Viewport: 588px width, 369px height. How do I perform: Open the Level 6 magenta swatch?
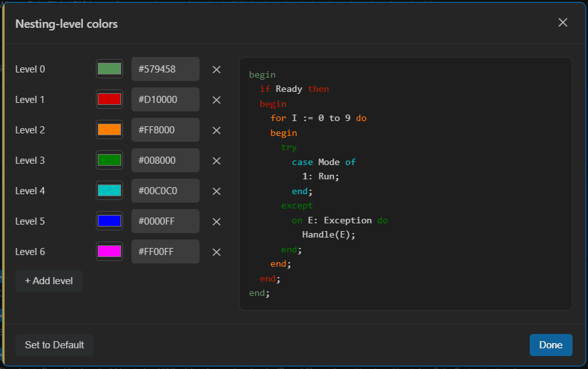[x=109, y=251]
